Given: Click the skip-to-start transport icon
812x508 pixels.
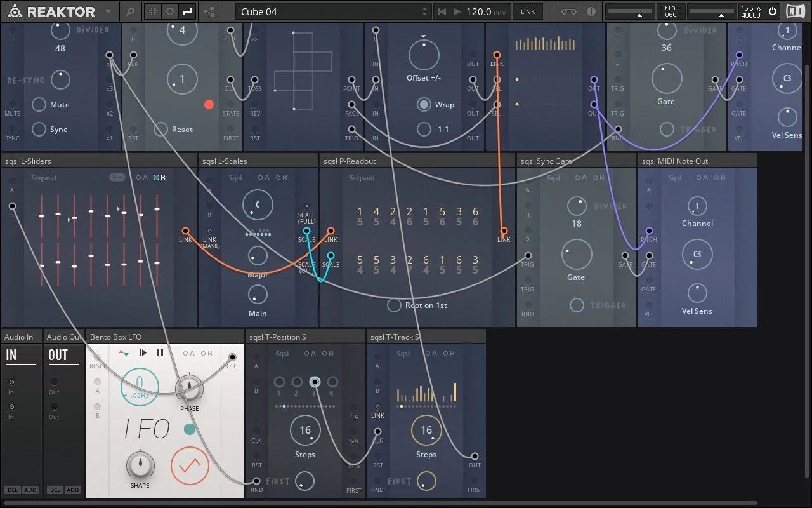Looking at the screenshot, I should (442, 11).
